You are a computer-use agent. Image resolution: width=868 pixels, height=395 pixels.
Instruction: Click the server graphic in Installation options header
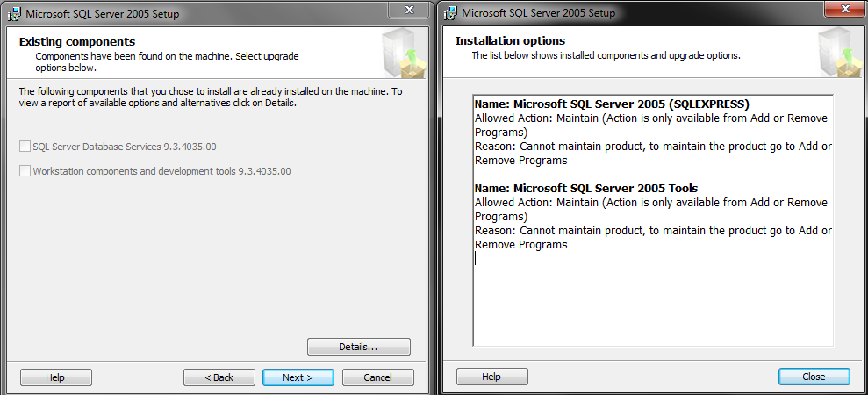(836, 54)
